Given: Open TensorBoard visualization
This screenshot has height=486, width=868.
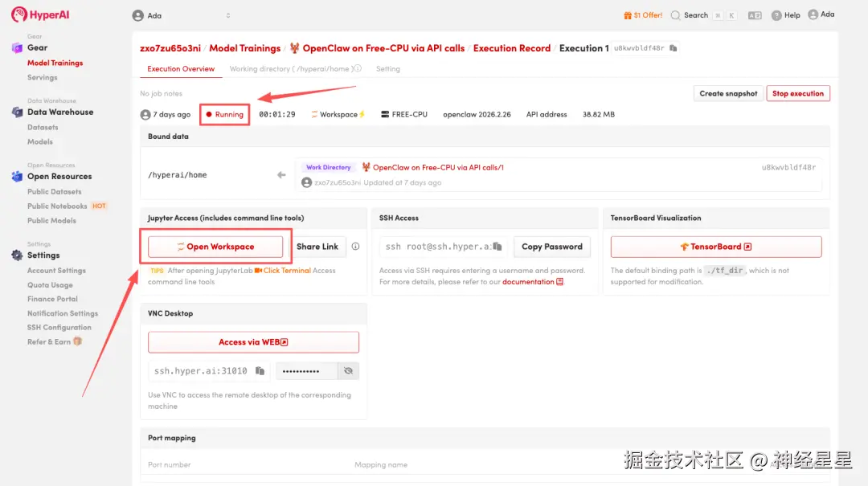Looking at the screenshot, I should click(716, 247).
